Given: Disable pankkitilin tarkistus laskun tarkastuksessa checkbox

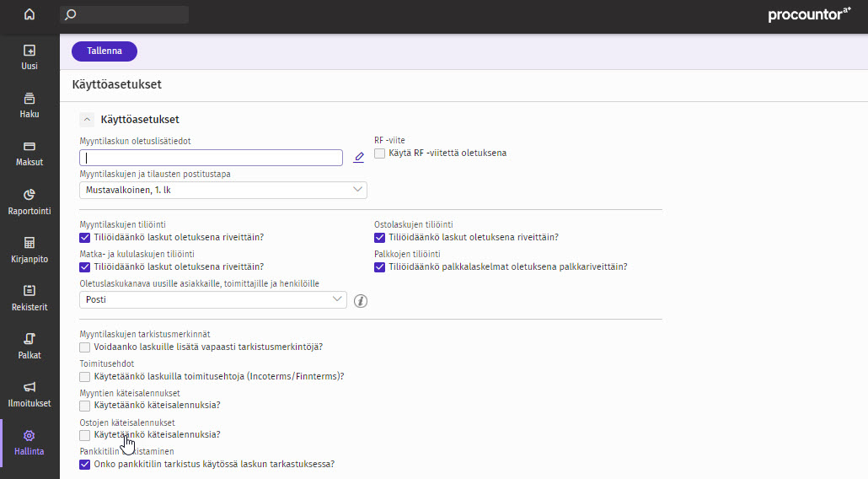Looking at the screenshot, I should click(84, 464).
